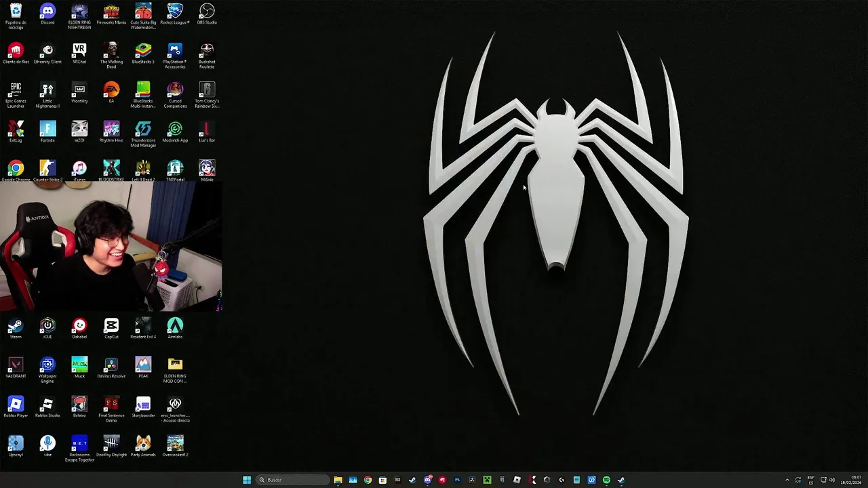868x488 pixels.
Task: Select the CapCut shortcut
Action: [111, 329]
